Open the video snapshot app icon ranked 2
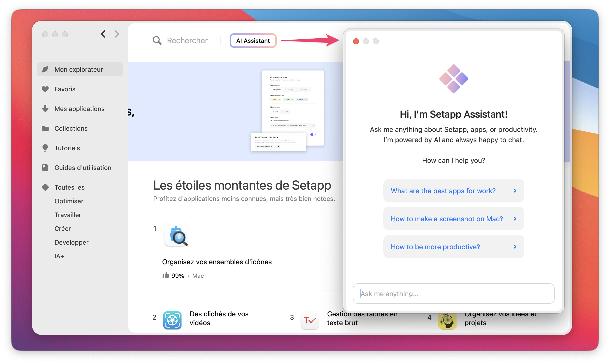The image size is (610, 364). pyautogui.click(x=172, y=320)
